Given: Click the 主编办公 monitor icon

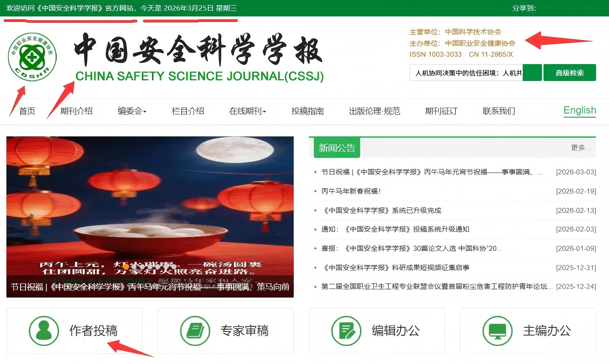Looking at the screenshot, I should click(497, 331).
